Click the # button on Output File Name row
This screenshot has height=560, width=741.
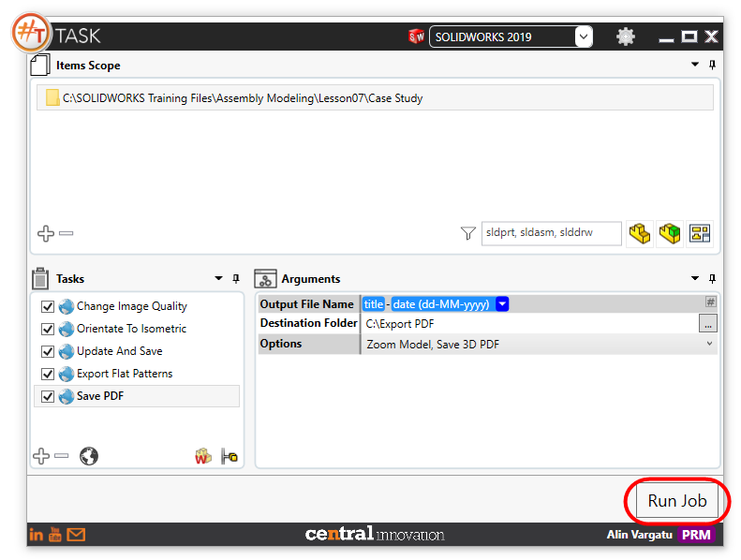710,302
